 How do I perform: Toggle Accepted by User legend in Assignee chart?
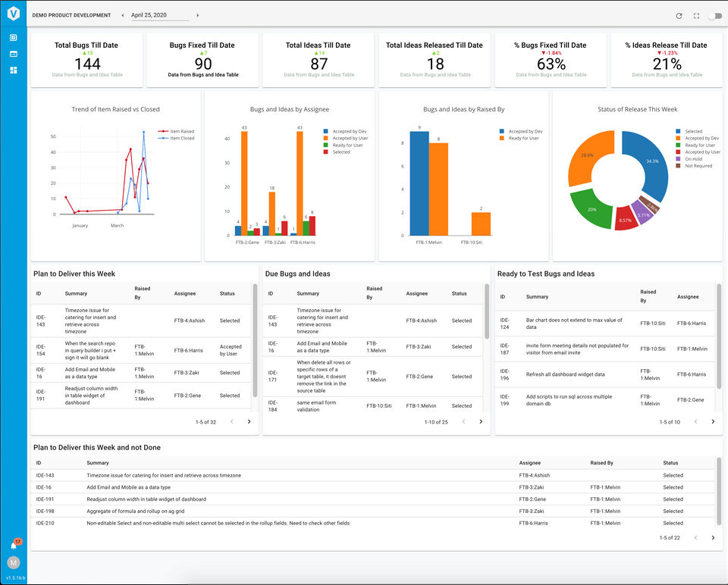(346, 138)
